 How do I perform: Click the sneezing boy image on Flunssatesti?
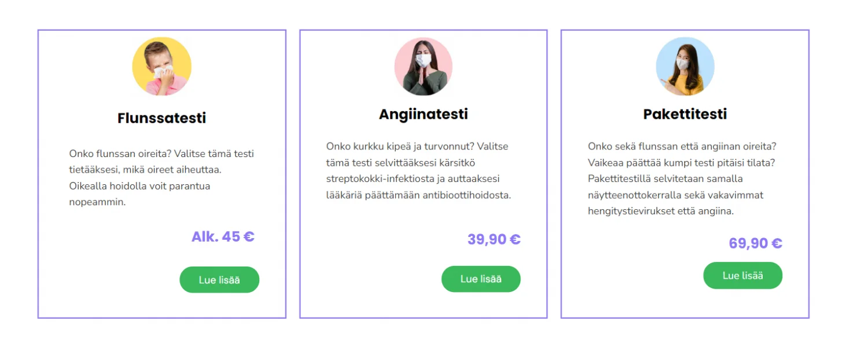161,67
